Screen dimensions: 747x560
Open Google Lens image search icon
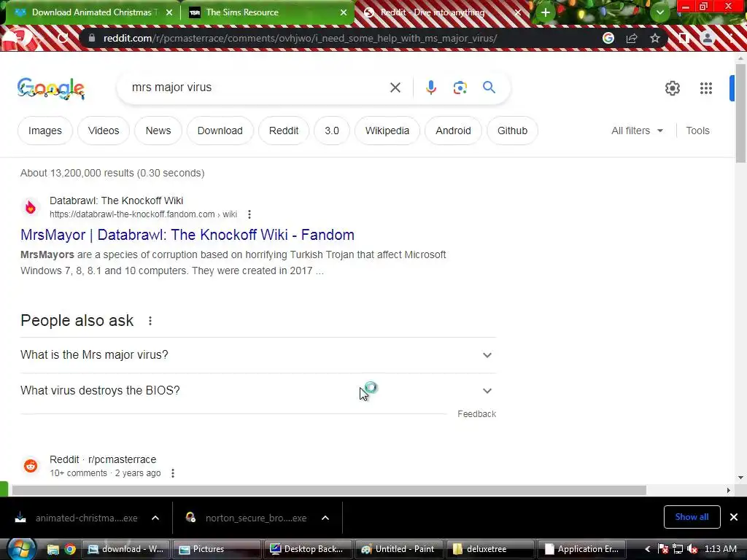(460, 87)
